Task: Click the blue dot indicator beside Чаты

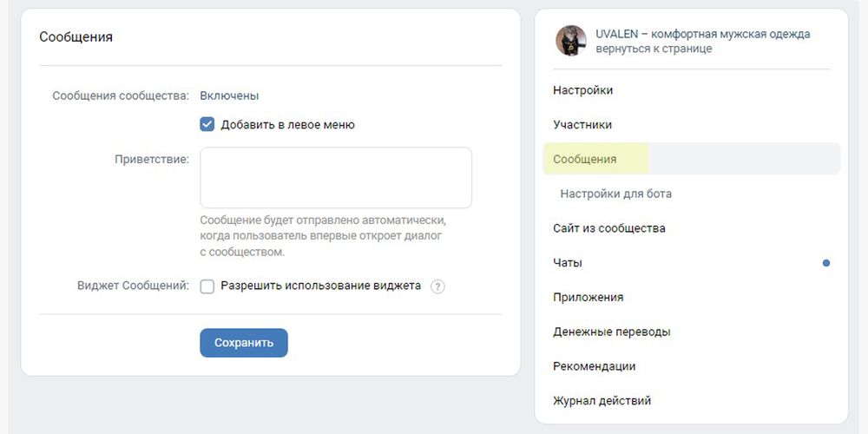Action: (826, 263)
